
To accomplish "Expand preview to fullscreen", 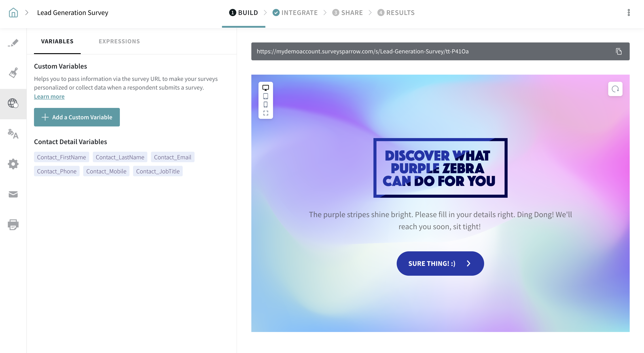I will pos(265,113).
